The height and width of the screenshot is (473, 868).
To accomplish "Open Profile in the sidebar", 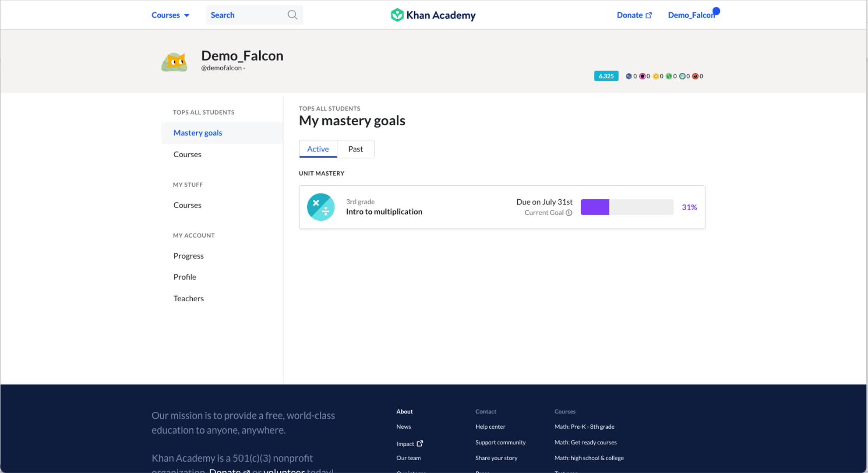I will tap(185, 277).
